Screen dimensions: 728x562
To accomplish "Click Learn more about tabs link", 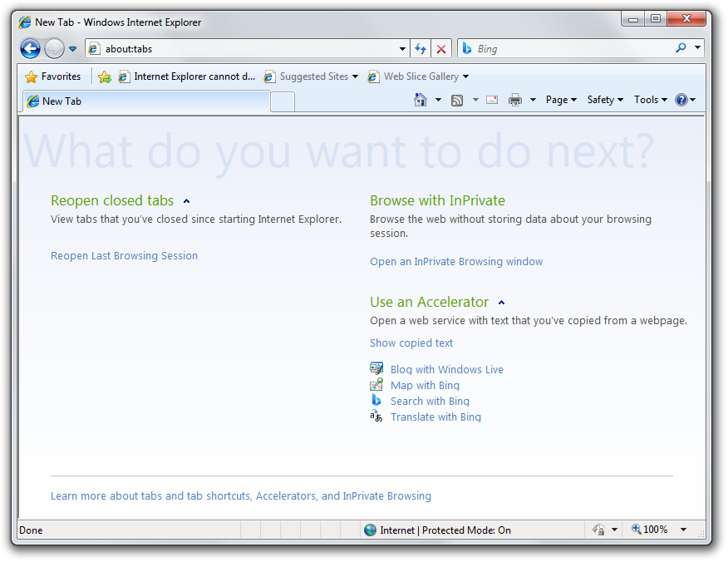I will 241,496.
